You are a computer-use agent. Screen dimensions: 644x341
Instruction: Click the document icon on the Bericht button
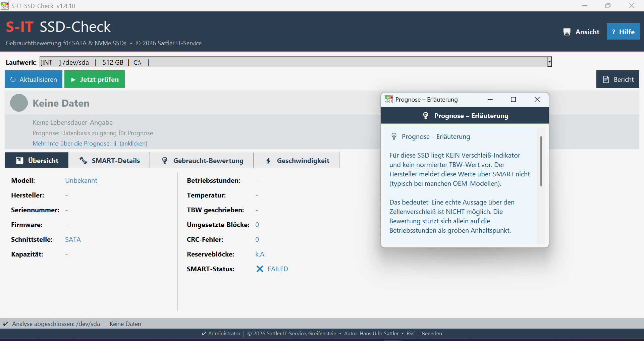[x=606, y=79]
